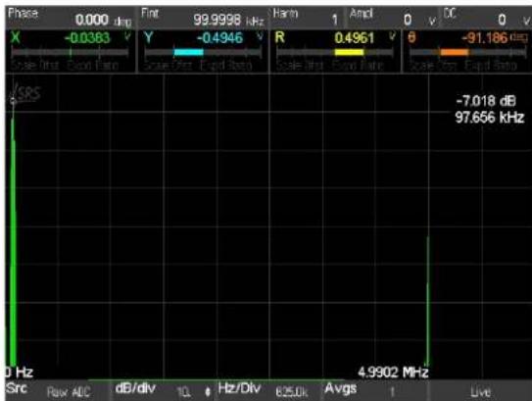Select the DC 0 V offset field
The height and width of the screenshot is (401, 532).
click(x=486, y=19)
